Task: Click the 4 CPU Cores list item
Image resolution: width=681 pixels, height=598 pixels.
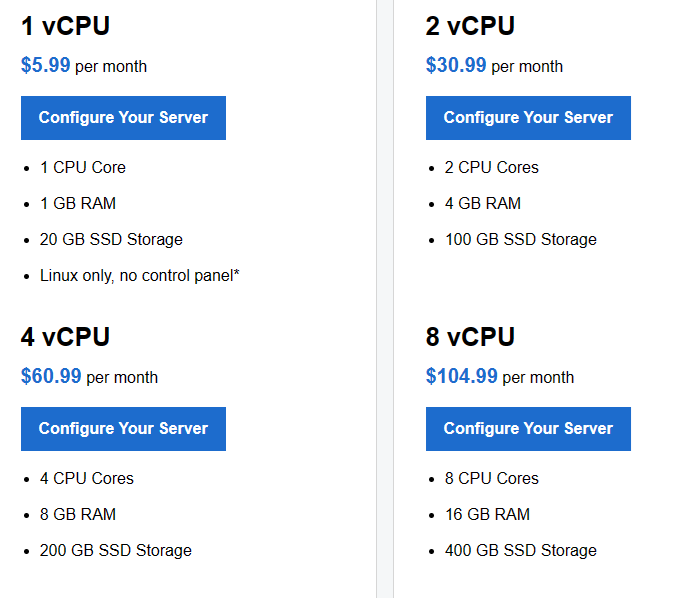Action: tap(86, 479)
